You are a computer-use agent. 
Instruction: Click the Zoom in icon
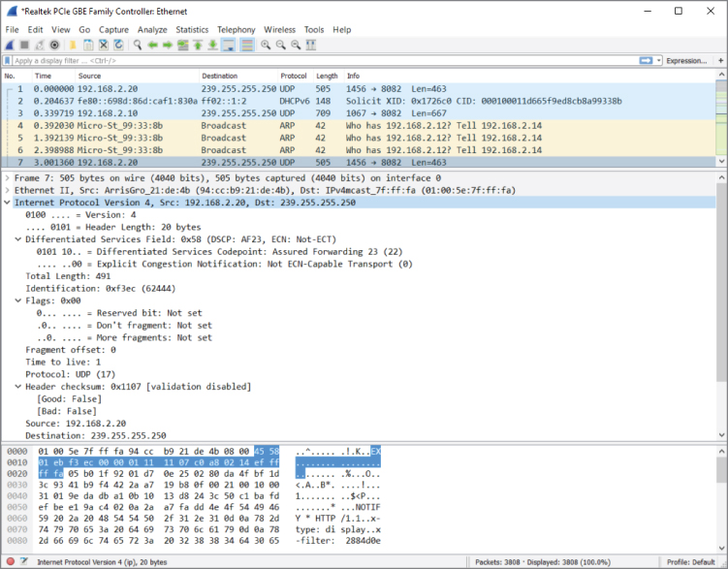pos(266,45)
